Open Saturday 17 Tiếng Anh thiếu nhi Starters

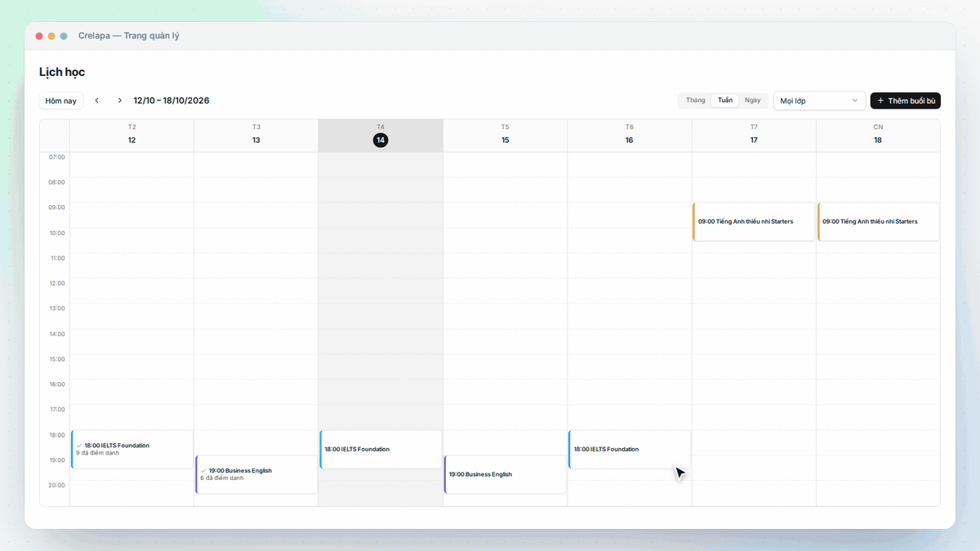pyautogui.click(x=754, y=221)
